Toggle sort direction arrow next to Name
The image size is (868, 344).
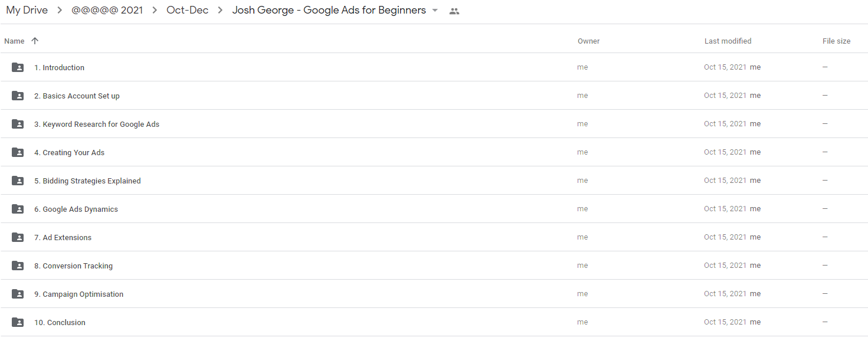pos(35,41)
